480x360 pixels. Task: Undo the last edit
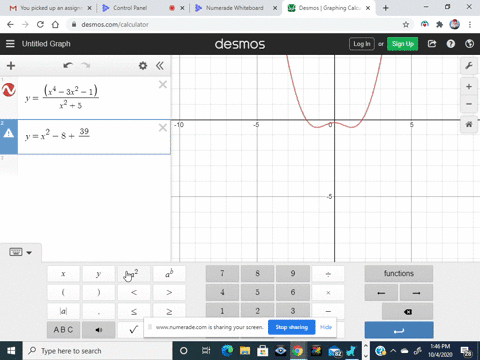tap(68, 65)
